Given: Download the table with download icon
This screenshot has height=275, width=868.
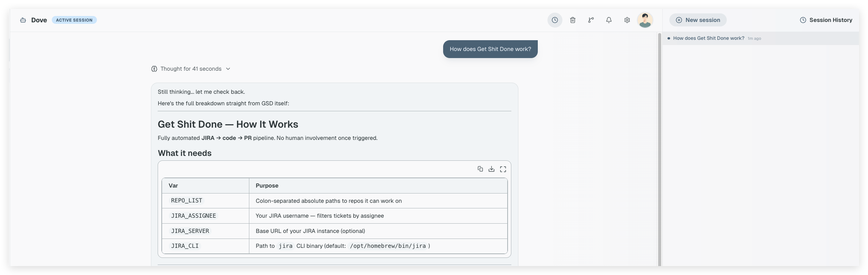Looking at the screenshot, I should pyautogui.click(x=492, y=169).
